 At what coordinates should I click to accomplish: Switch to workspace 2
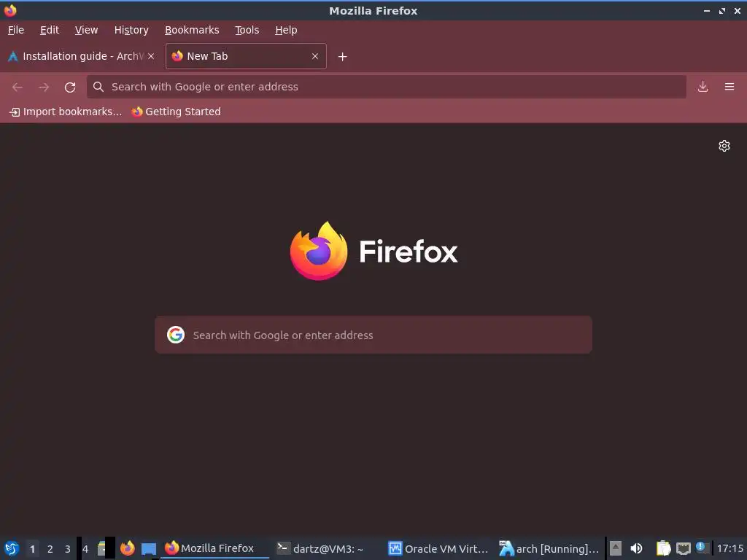50,548
